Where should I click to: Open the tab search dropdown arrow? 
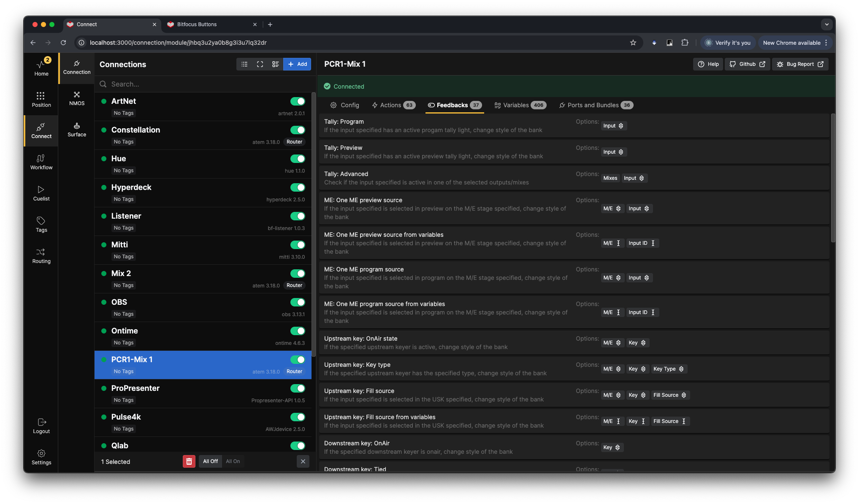click(x=827, y=24)
